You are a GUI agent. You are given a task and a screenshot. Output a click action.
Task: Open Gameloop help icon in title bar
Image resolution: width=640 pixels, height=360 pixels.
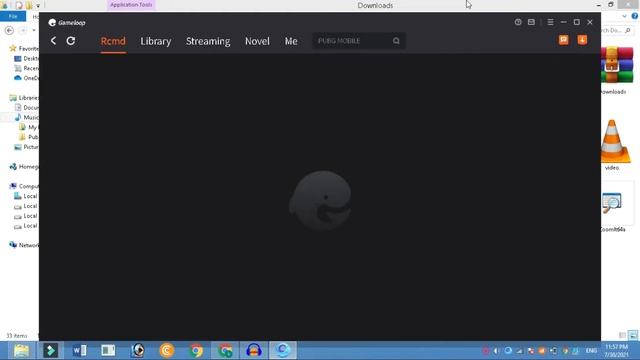pos(518,22)
